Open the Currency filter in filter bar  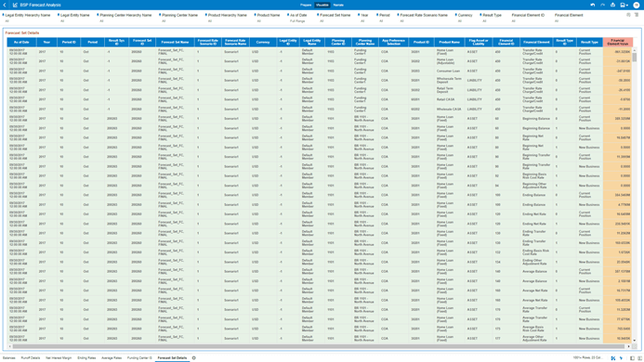pos(464,18)
